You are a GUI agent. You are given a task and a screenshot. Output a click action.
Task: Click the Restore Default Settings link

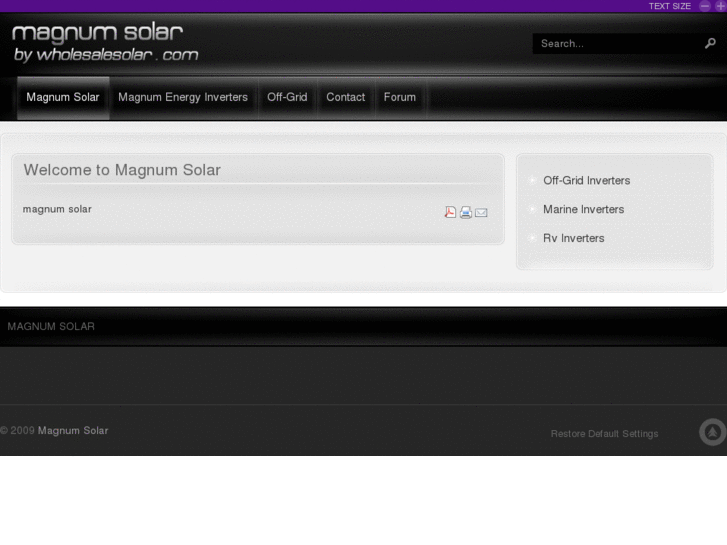tap(604, 434)
